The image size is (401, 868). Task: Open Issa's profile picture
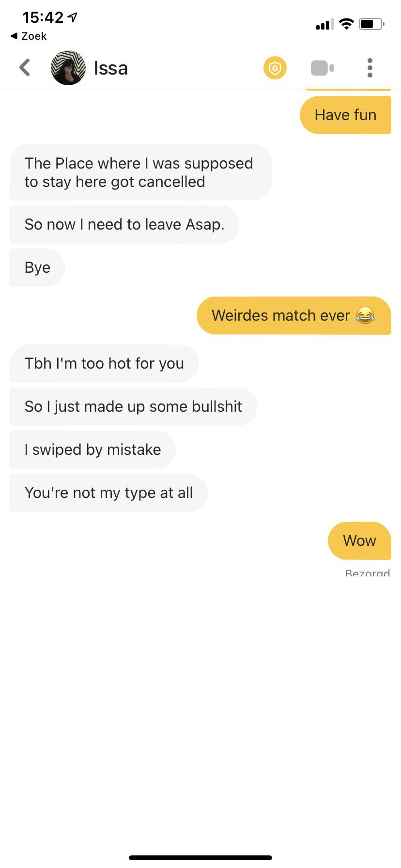68,68
